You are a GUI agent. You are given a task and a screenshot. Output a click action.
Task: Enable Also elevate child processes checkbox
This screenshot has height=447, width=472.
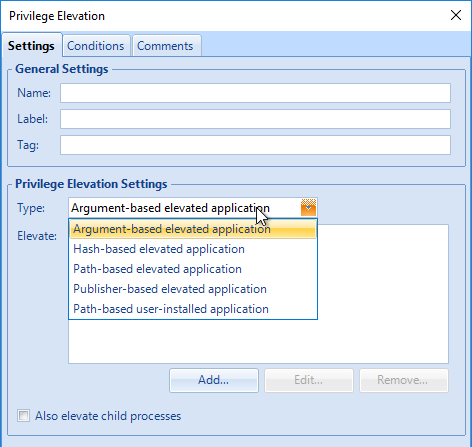24,416
